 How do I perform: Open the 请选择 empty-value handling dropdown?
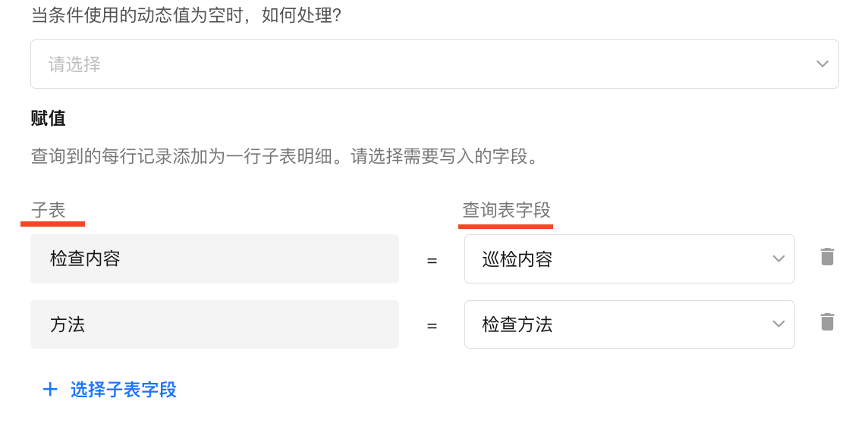pos(434,64)
